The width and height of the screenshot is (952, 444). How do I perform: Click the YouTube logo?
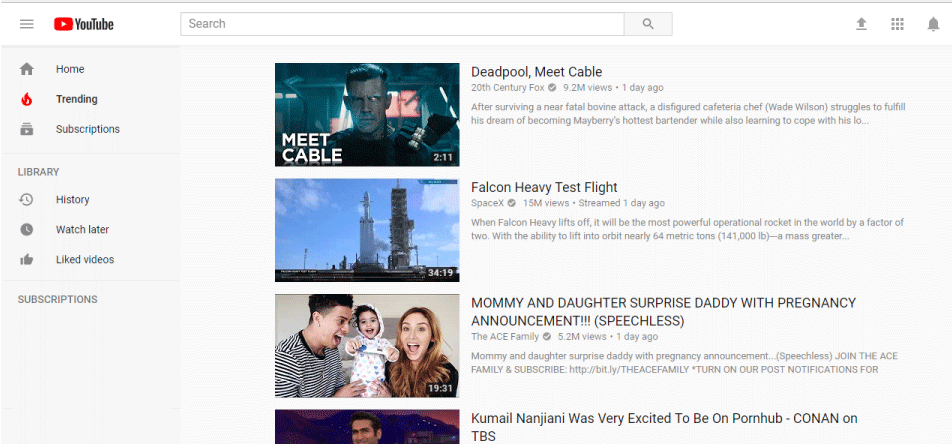tap(84, 24)
